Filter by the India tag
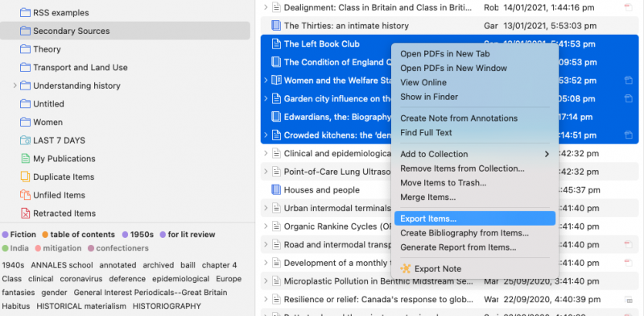Screen dimensions: 644x316 (x=15, y=248)
